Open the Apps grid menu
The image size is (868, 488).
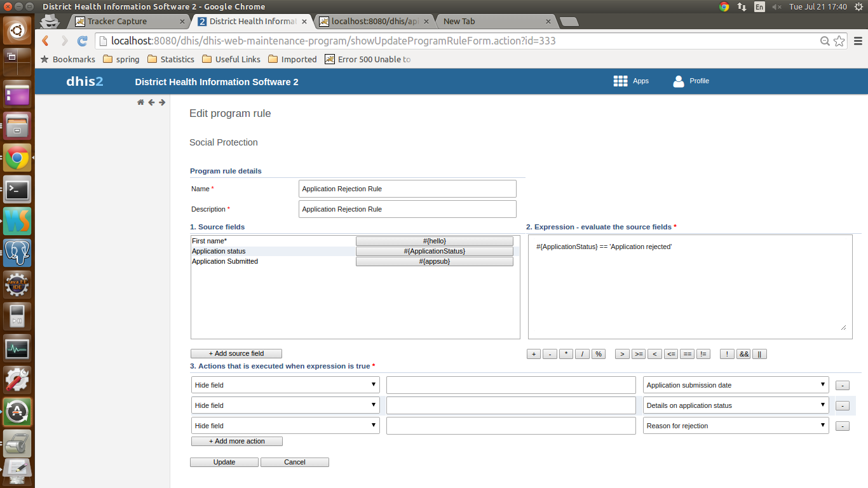coord(631,81)
